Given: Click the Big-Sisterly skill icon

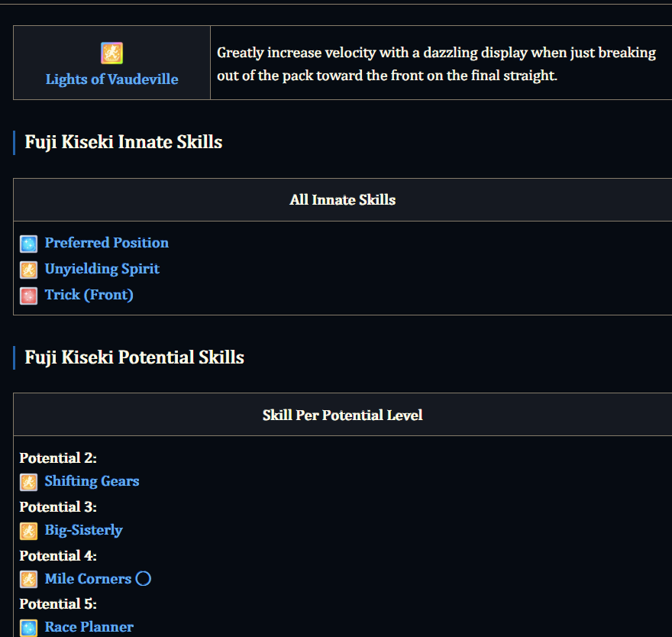Looking at the screenshot, I should click(29, 531).
